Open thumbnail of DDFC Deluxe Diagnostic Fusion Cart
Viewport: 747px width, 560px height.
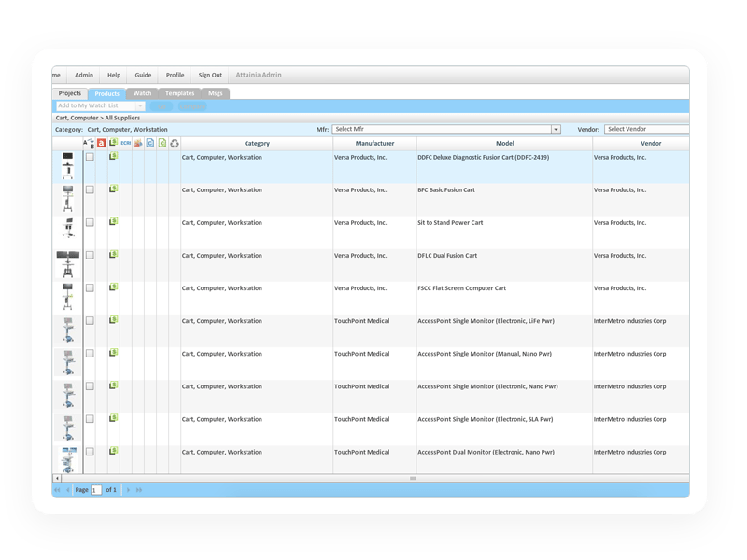point(68,166)
